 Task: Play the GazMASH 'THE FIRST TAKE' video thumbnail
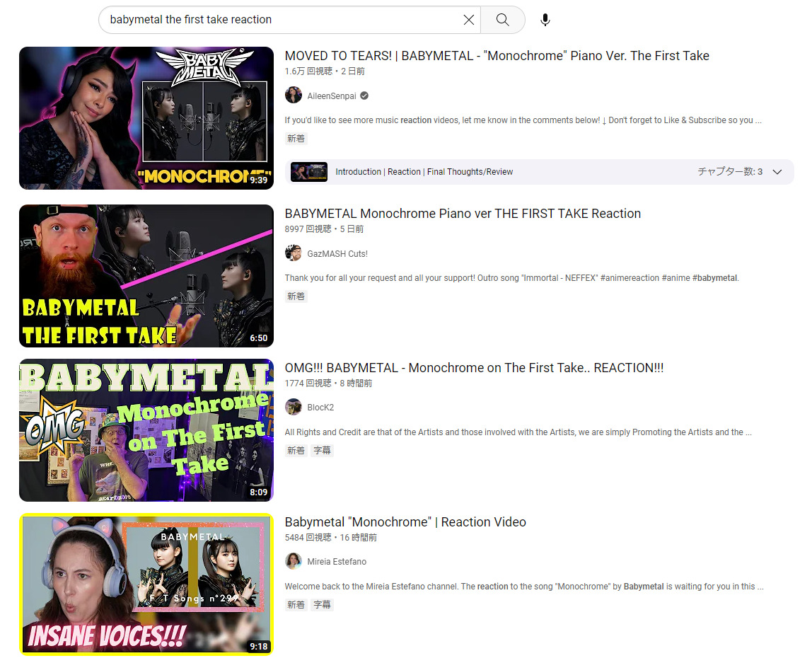pyautogui.click(x=146, y=275)
